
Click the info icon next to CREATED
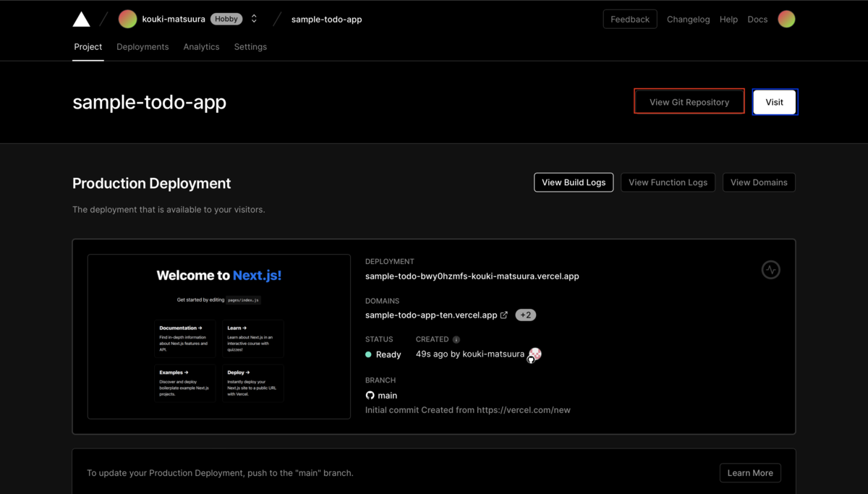click(456, 339)
